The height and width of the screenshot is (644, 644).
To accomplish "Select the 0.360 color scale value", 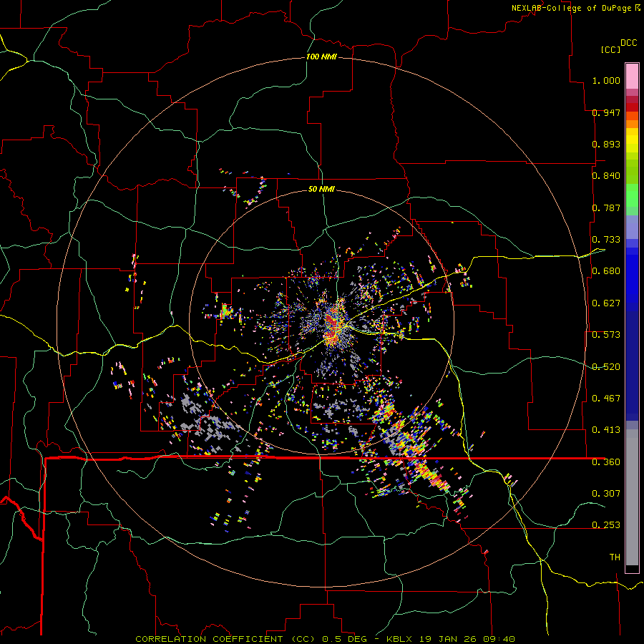I will 606,462.
